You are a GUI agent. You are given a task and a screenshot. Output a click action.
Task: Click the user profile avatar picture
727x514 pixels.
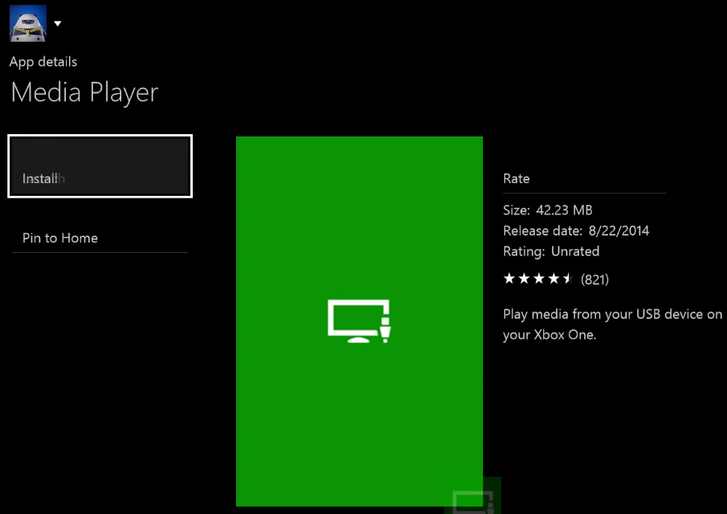click(28, 23)
